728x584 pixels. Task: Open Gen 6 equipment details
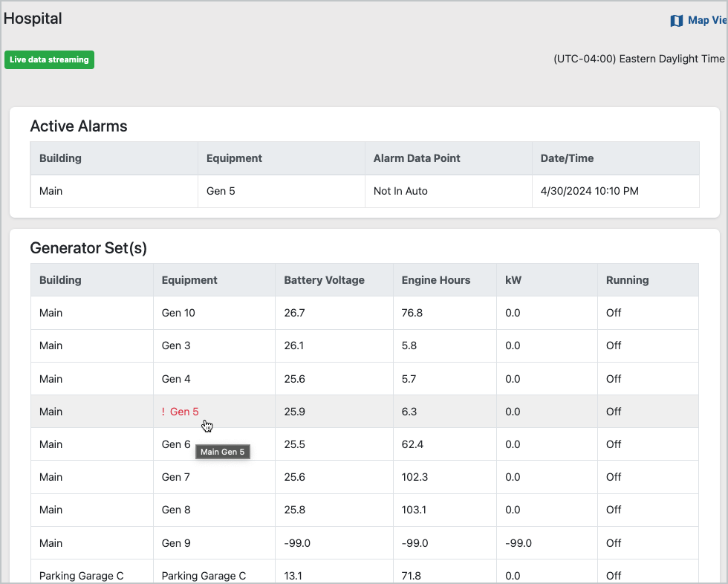coord(176,444)
